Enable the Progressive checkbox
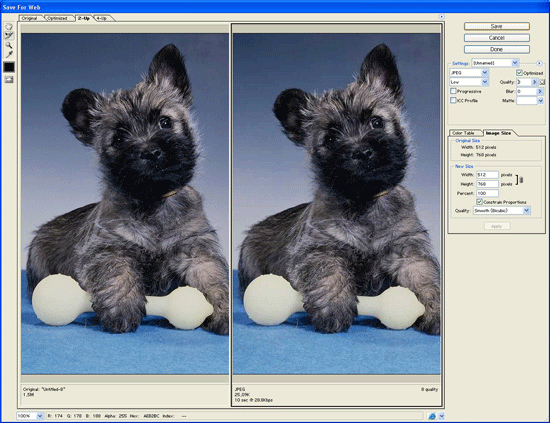Viewport: 550px width, 423px height. coord(453,91)
